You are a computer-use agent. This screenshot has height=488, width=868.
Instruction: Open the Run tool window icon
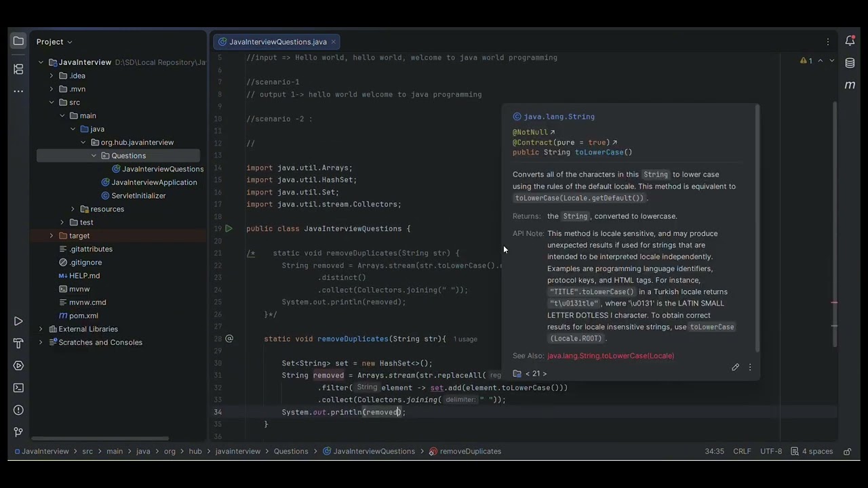coord(18,321)
